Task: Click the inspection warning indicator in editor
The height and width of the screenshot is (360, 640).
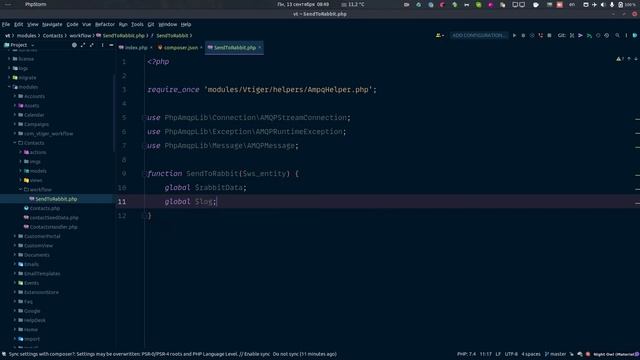Action: tap(620, 59)
